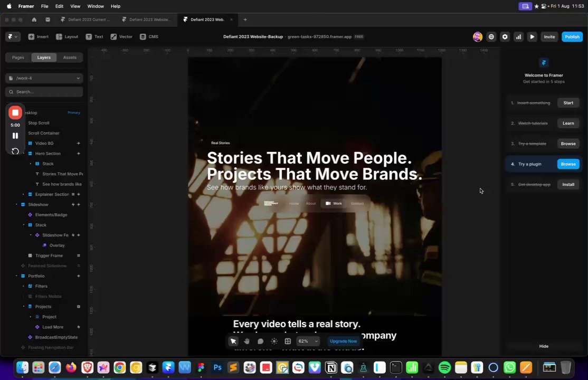
Task: Restart the recording with circular arrow icon
Action: point(15,151)
